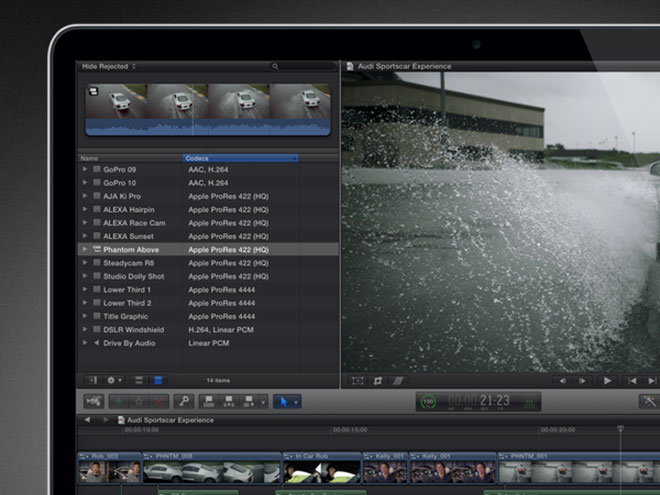Expand the ALEXA Hairpin clip row
660x495 pixels.
(x=85, y=209)
